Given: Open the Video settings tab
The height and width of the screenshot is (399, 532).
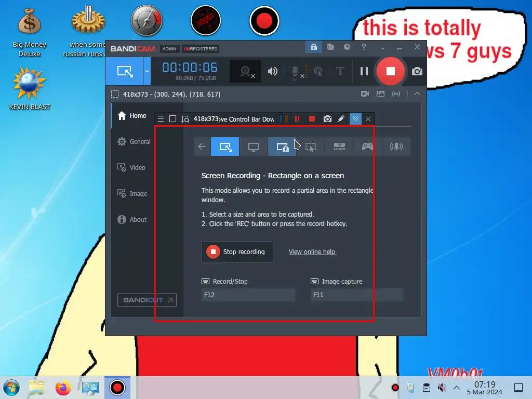Looking at the screenshot, I should point(131,168).
